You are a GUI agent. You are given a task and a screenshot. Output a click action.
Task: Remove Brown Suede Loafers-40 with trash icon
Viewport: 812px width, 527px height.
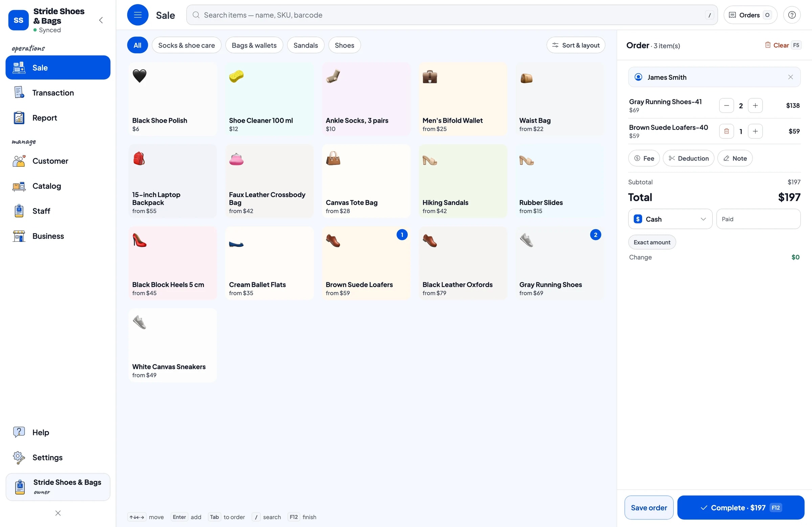[x=726, y=131]
